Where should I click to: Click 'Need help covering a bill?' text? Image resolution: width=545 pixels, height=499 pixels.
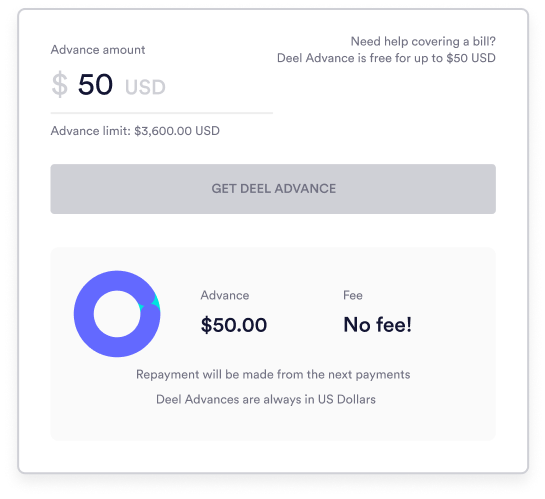click(423, 41)
